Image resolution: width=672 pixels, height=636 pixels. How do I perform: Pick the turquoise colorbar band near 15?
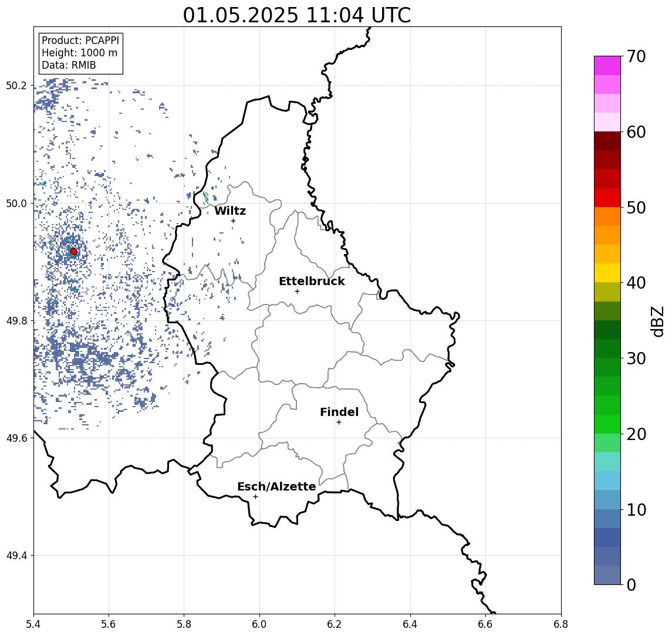pyautogui.click(x=607, y=462)
